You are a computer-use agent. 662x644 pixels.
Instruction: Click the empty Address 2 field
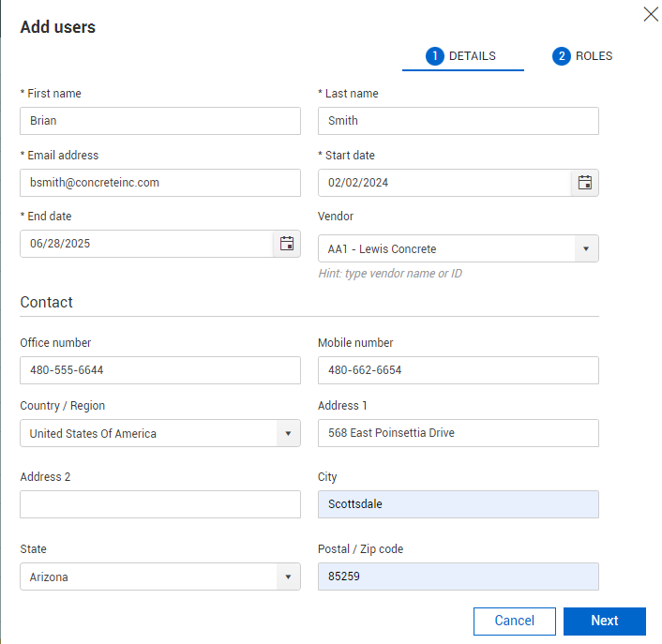[159, 504]
